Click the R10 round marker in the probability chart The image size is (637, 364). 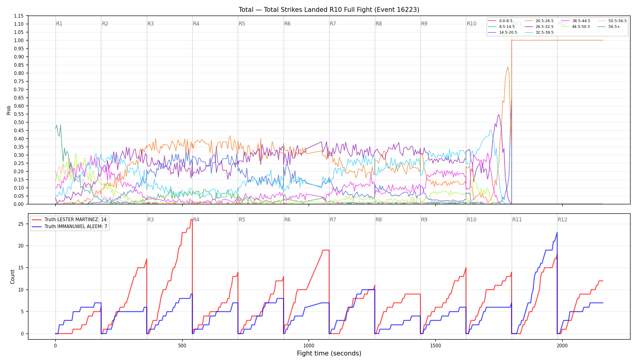point(472,24)
